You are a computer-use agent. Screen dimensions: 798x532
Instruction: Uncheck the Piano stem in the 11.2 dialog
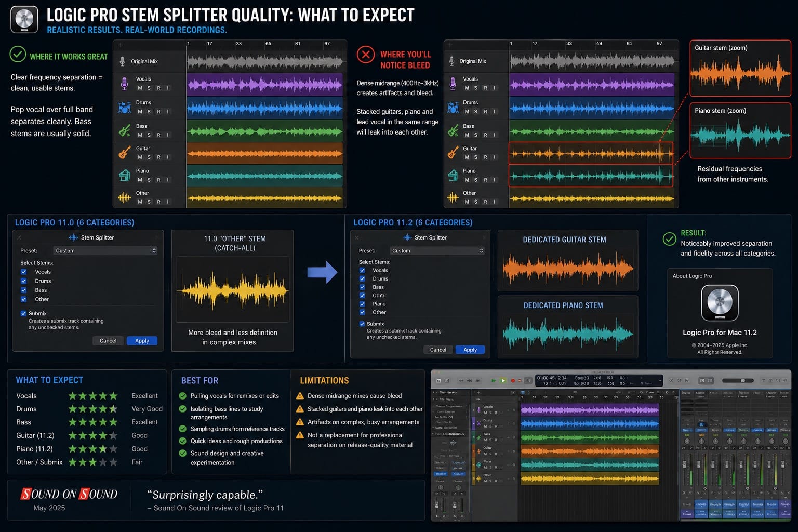click(x=362, y=304)
